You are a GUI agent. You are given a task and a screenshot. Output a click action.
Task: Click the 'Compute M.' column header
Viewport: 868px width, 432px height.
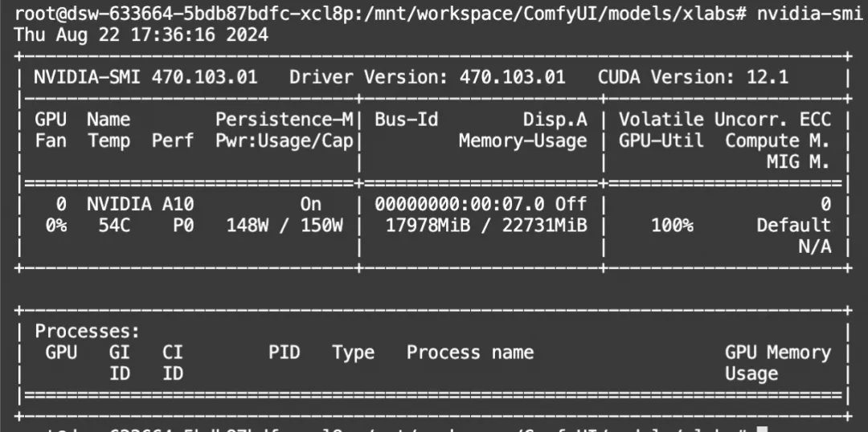click(x=778, y=141)
